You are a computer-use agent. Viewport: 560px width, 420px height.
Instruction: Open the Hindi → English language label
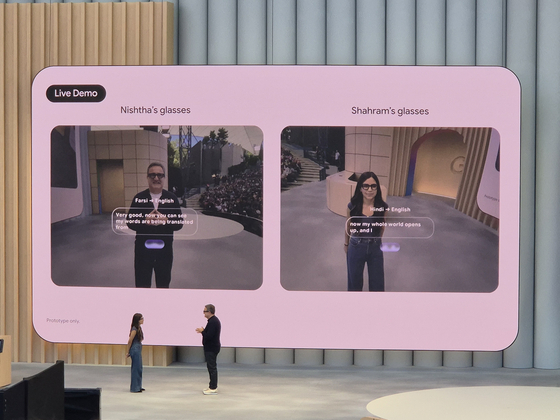click(x=390, y=209)
